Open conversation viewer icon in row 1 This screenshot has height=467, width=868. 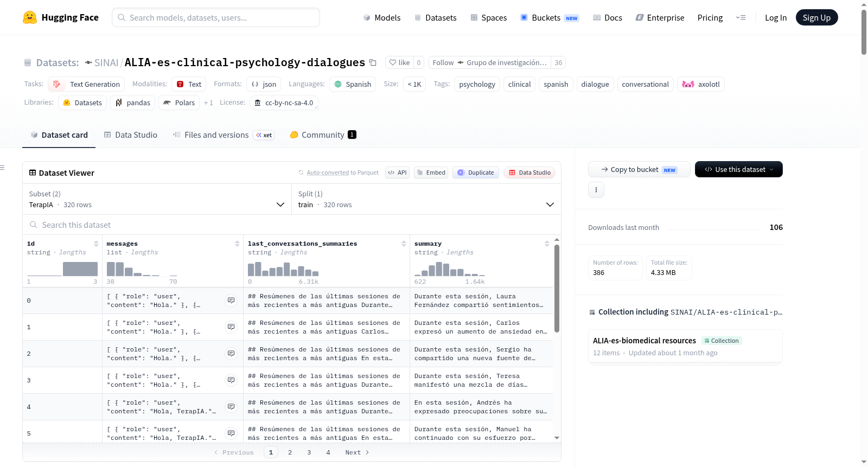click(231, 327)
